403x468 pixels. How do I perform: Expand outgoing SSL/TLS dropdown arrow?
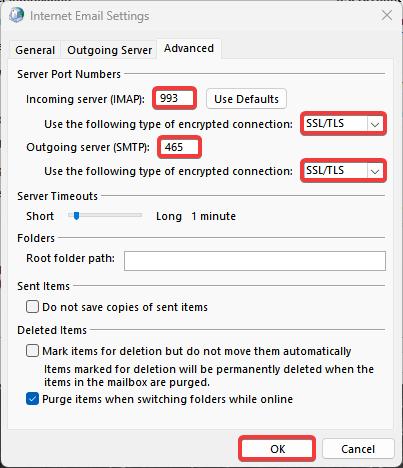coord(375,171)
